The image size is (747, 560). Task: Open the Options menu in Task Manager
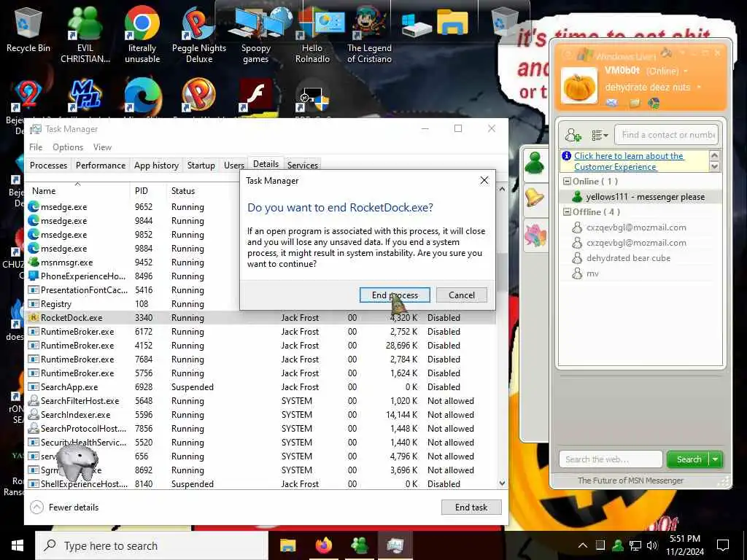coord(68,147)
